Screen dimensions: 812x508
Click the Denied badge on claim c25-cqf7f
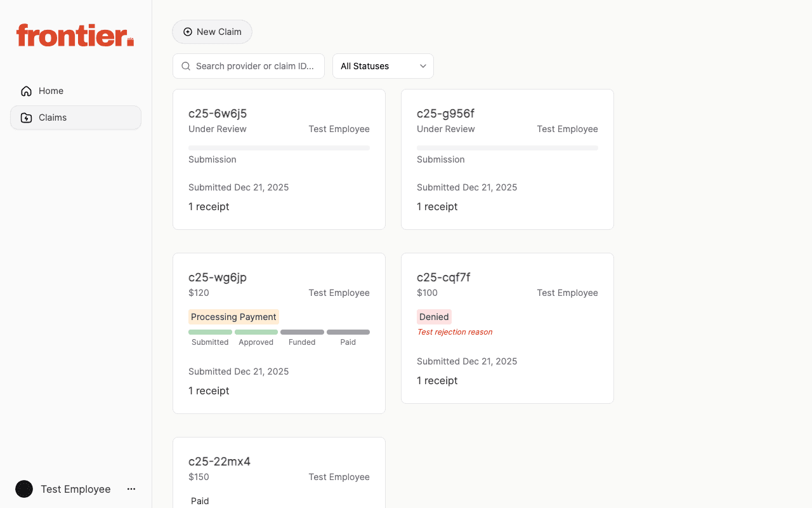(434, 316)
